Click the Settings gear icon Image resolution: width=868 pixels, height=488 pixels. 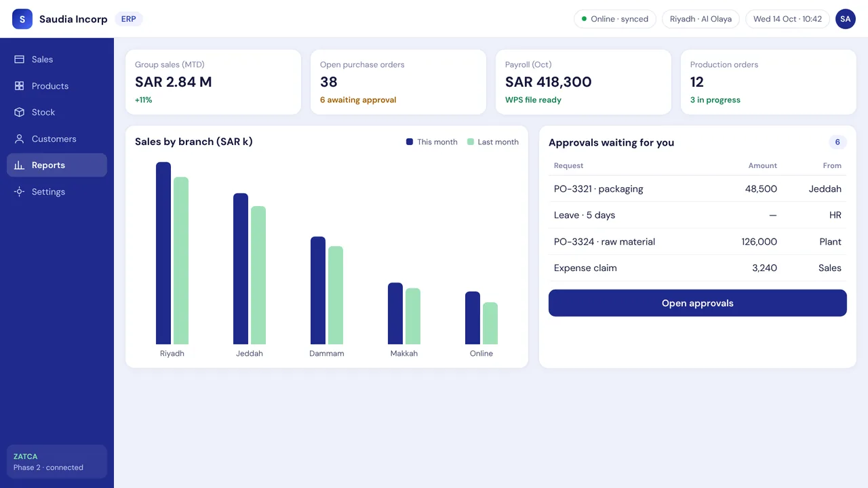coord(19,192)
